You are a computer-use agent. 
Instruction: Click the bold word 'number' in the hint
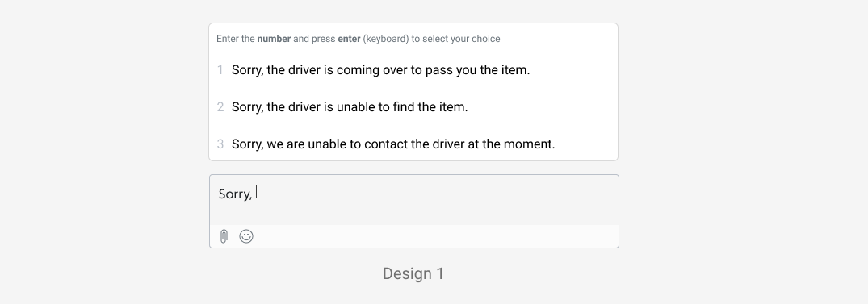(274, 39)
